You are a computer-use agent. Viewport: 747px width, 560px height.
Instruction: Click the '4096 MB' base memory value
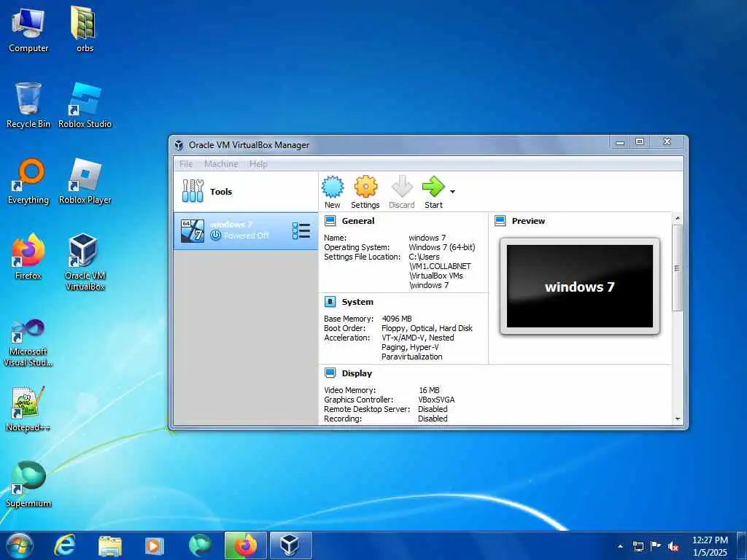pyautogui.click(x=397, y=319)
